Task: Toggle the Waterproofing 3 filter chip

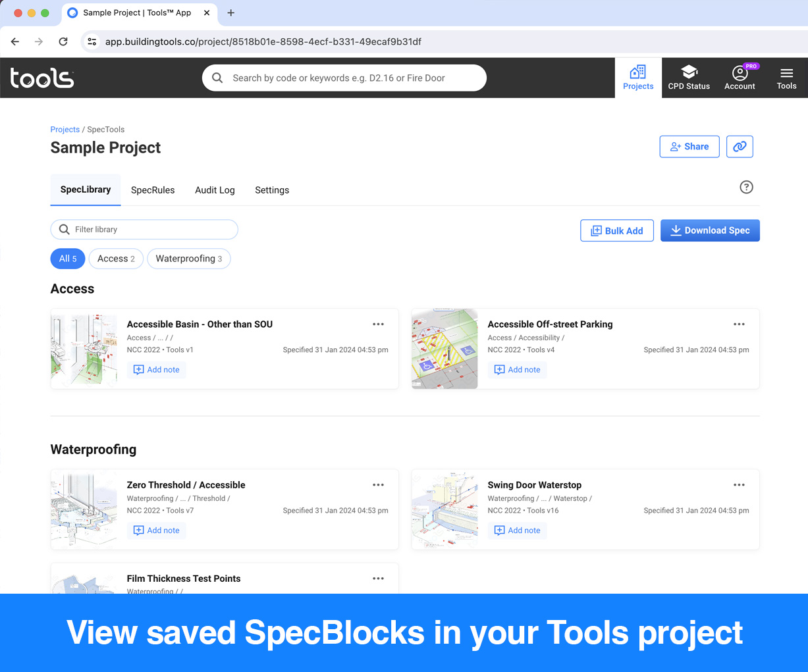Action: point(188,259)
